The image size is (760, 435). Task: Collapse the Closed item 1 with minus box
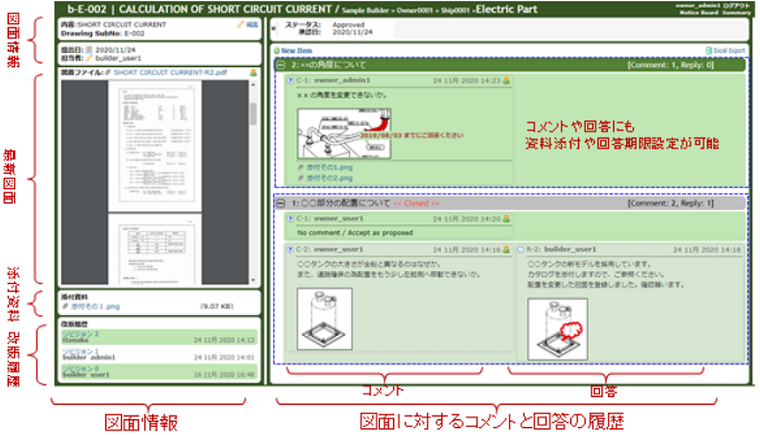click(x=281, y=203)
